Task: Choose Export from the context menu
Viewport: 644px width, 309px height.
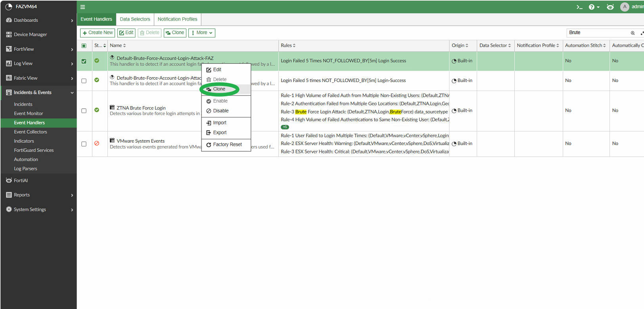Action: [x=226, y=133]
